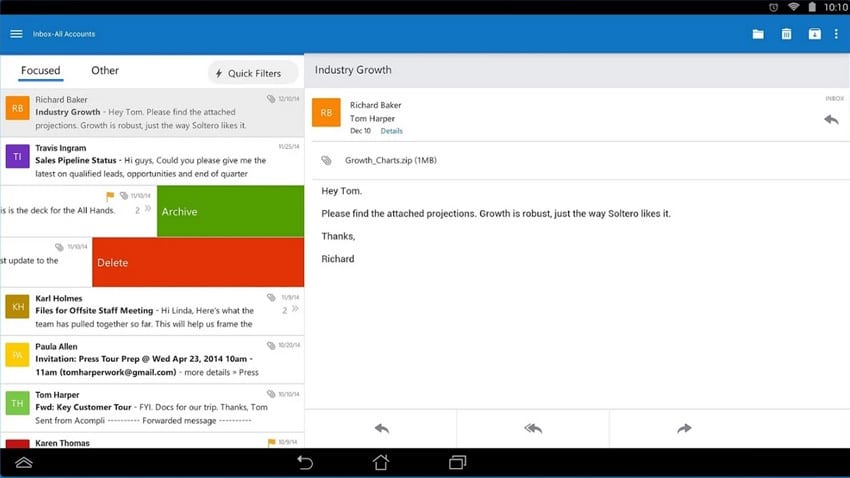The height and width of the screenshot is (478, 850).
Task: Click the 'Please find the attached projections' body text
Action: tap(495, 214)
